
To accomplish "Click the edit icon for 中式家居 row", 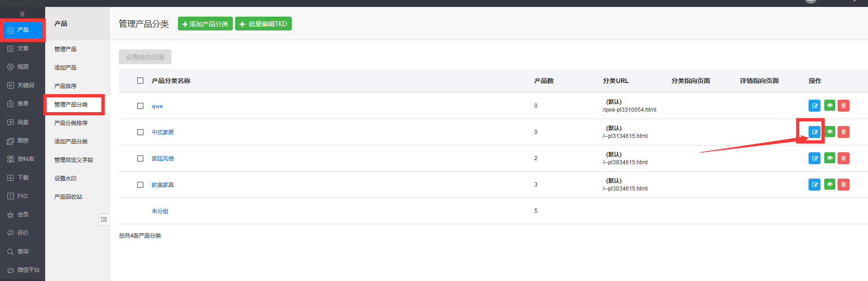I will (815, 132).
